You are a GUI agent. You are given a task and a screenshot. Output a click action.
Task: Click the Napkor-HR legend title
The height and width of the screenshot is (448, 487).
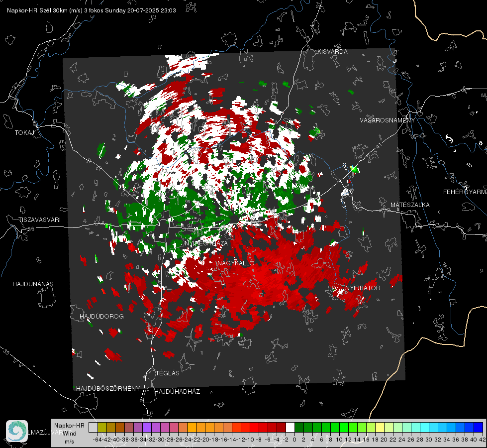pos(69,425)
